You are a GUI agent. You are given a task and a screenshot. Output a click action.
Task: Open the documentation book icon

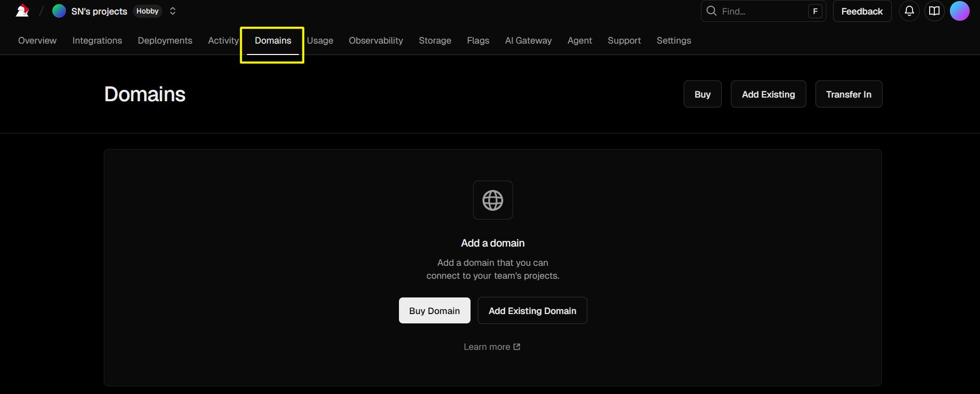tap(934, 11)
